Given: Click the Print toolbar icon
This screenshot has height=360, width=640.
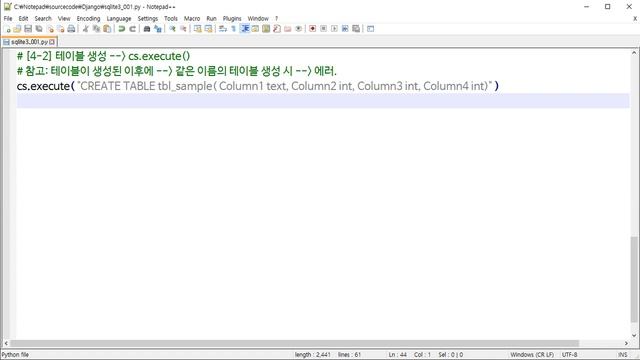Looking at the screenshot, I should [x=71, y=29].
